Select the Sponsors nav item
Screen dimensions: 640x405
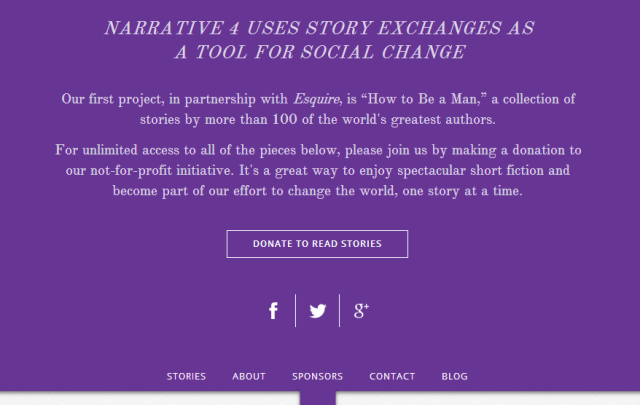[x=317, y=377]
